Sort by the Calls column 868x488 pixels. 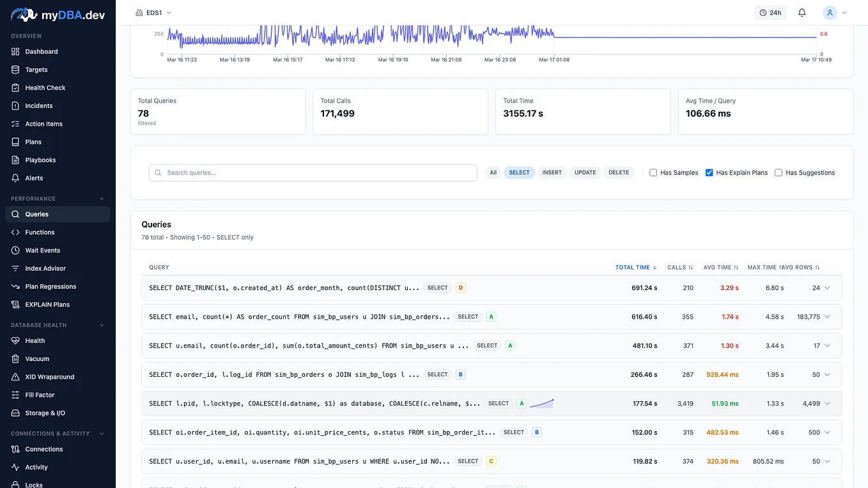pyautogui.click(x=680, y=268)
